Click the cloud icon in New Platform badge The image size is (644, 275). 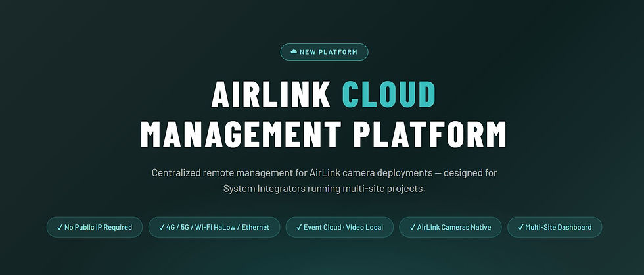coord(294,52)
